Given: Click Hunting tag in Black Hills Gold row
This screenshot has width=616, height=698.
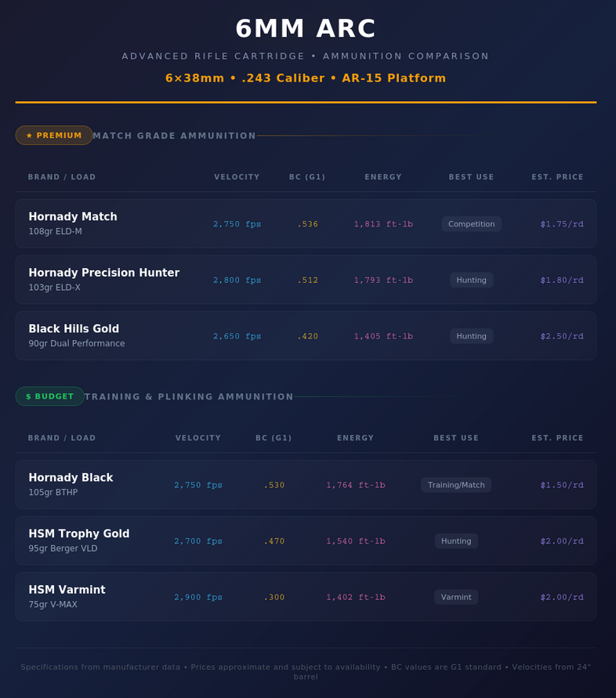Looking at the screenshot, I should click(471, 336).
